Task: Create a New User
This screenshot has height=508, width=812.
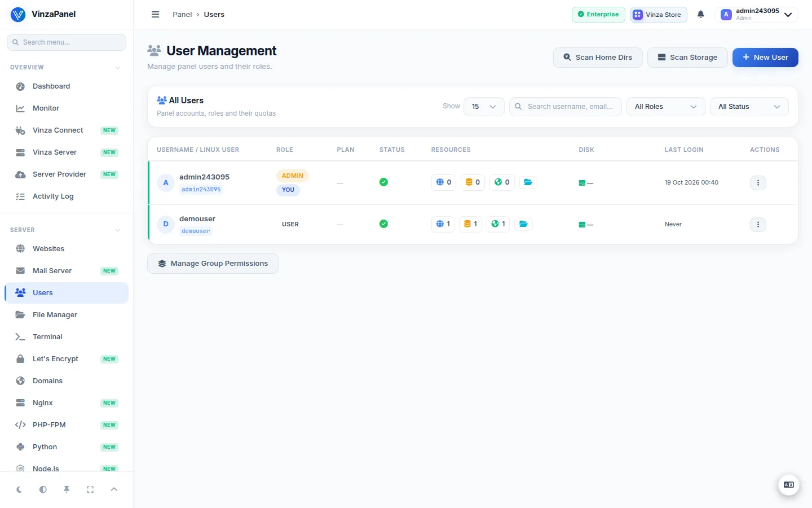Action: coord(765,58)
